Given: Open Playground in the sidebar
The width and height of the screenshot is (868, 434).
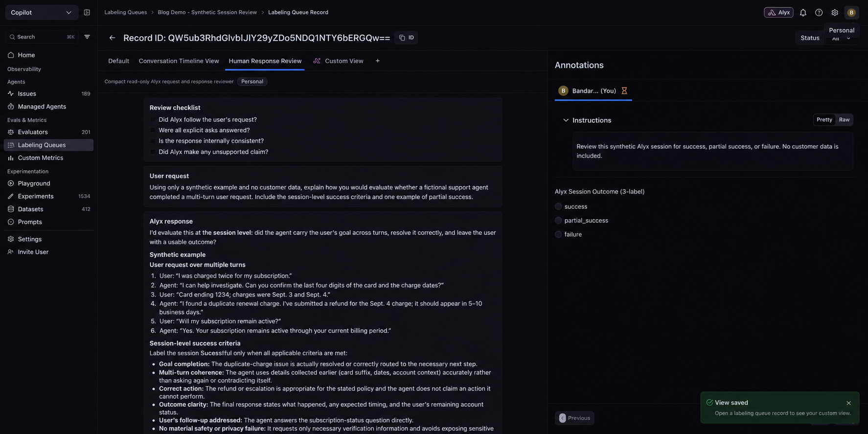Looking at the screenshot, I should [x=48, y=183].
